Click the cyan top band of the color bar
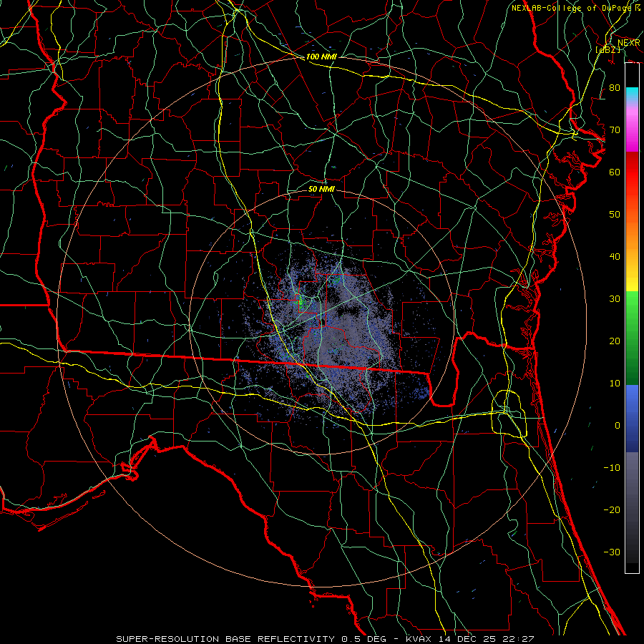This screenshot has height=644, width=644. (632, 94)
